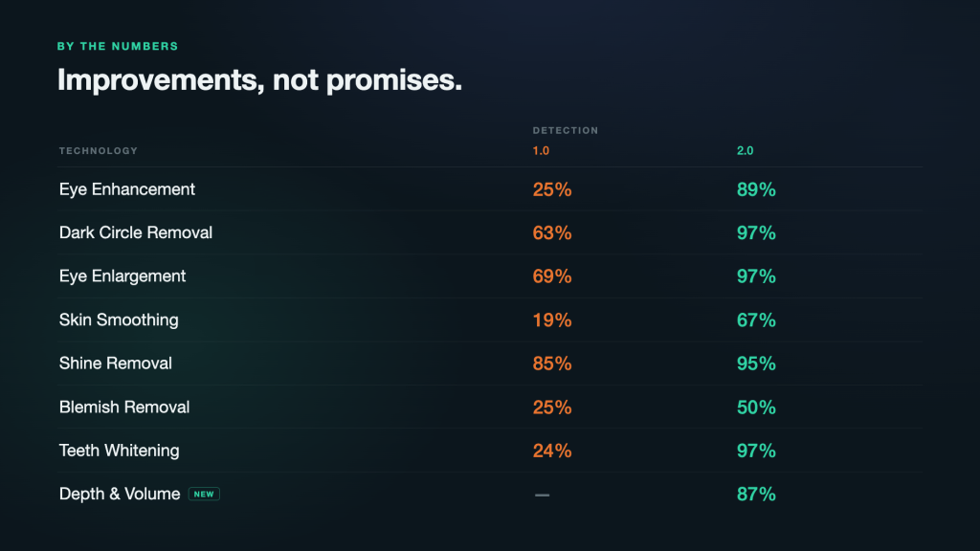Select the Eye Enhancement row label
The image size is (980, 551).
(x=127, y=189)
